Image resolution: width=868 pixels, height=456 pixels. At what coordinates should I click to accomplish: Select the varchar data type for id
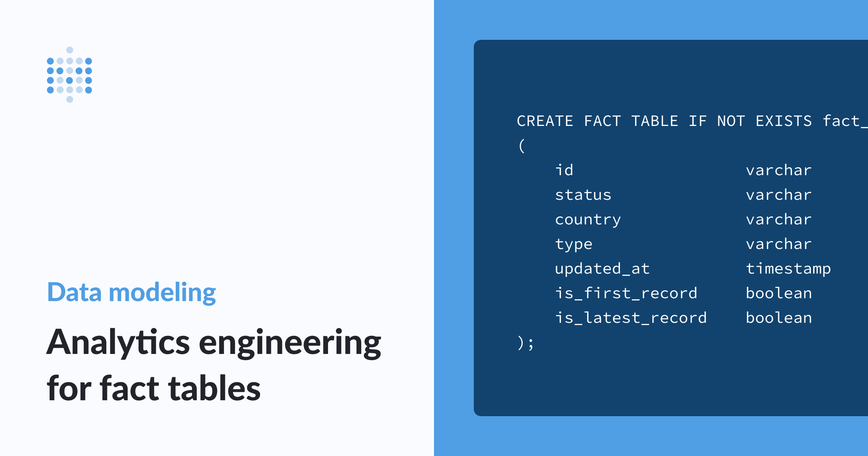click(776, 170)
